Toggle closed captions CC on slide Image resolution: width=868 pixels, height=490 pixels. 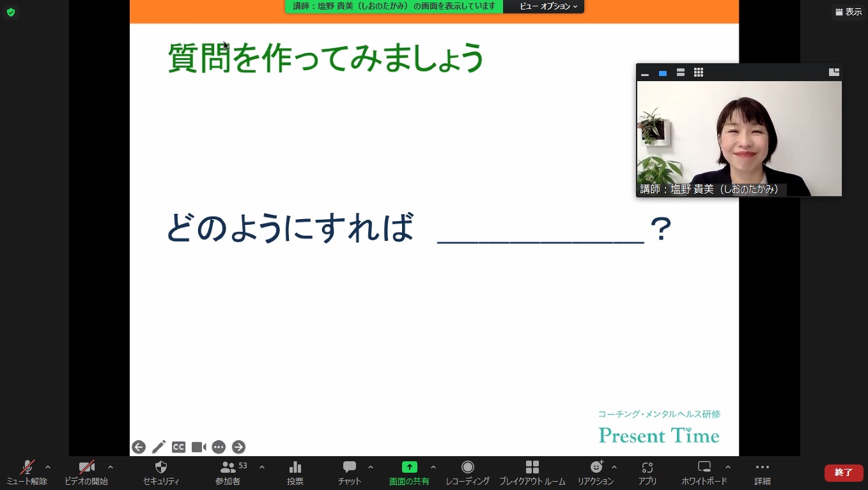(x=179, y=447)
